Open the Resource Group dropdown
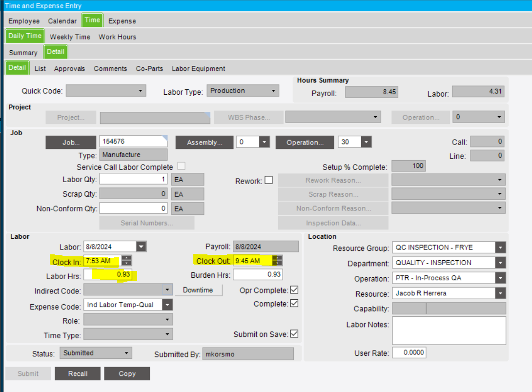This screenshot has width=532, height=392. (x=500, y=248)
